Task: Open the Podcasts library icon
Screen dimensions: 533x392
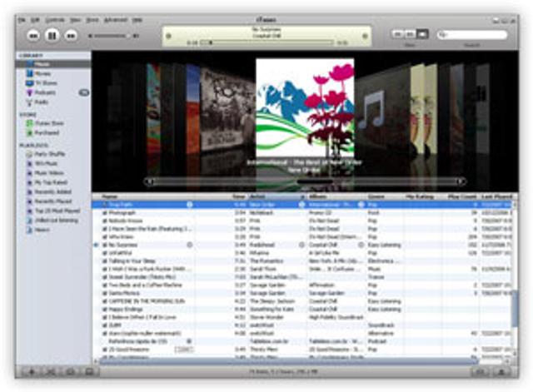Action: (30, 92)
